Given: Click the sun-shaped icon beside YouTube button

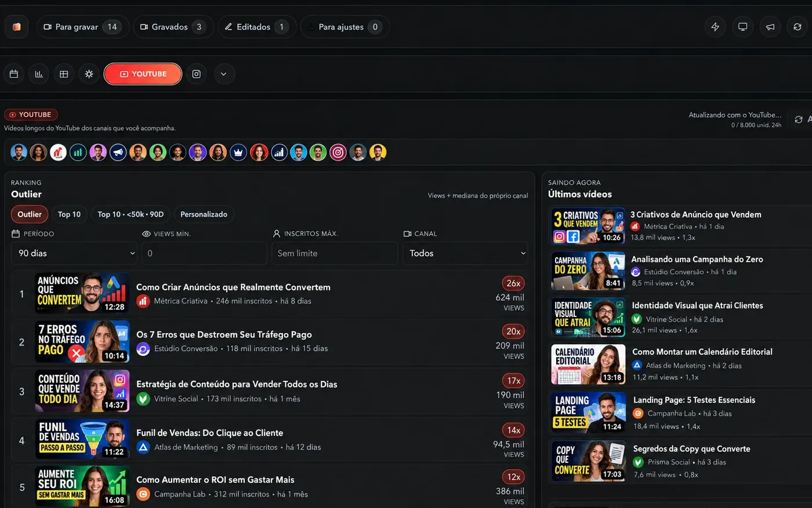Looking at the screenshot, I should [89, 74].
